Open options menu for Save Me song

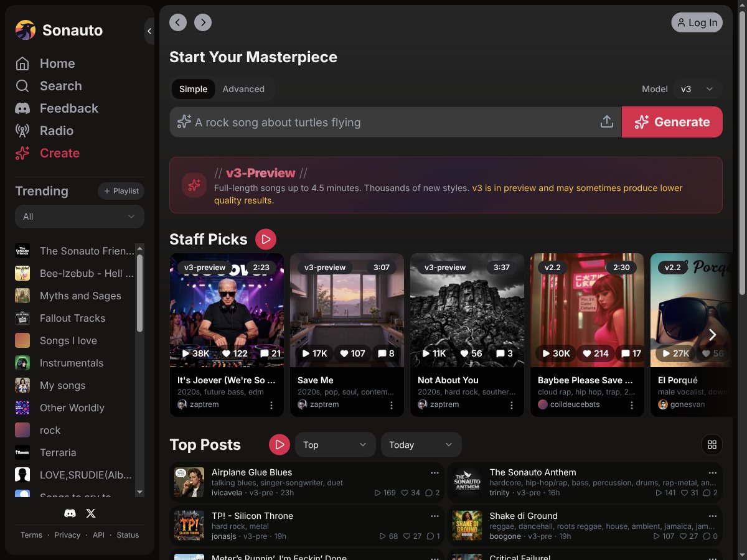(392, 405)
